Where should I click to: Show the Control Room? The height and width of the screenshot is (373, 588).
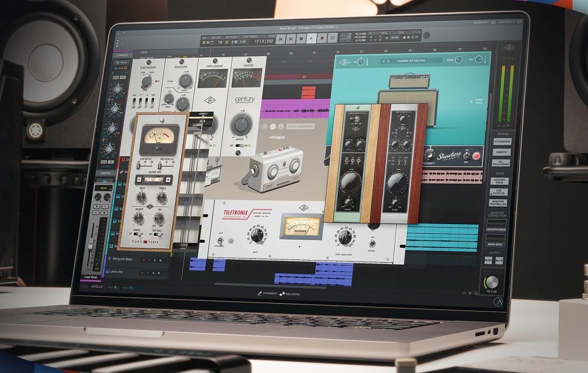click(x=499, y=181)
